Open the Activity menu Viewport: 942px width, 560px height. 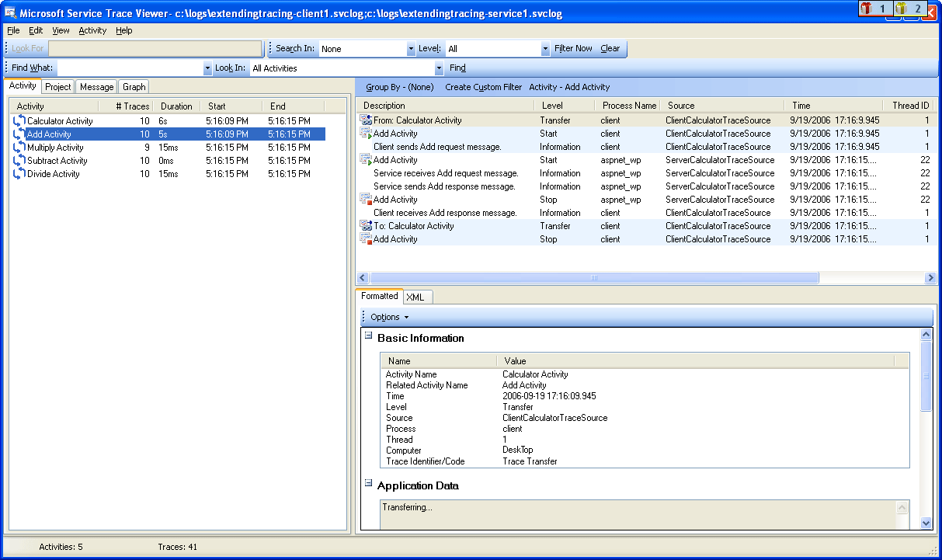(x=92, y=30)
